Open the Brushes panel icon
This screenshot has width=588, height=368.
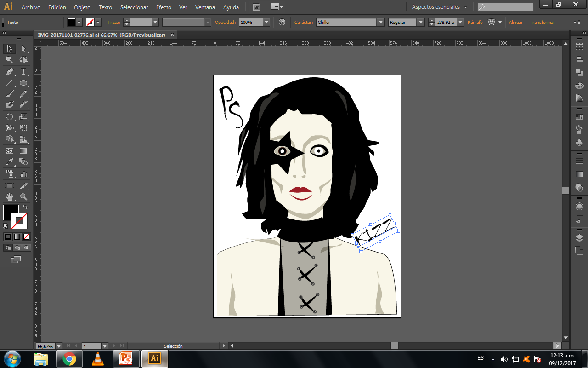[x=579, y=130]
